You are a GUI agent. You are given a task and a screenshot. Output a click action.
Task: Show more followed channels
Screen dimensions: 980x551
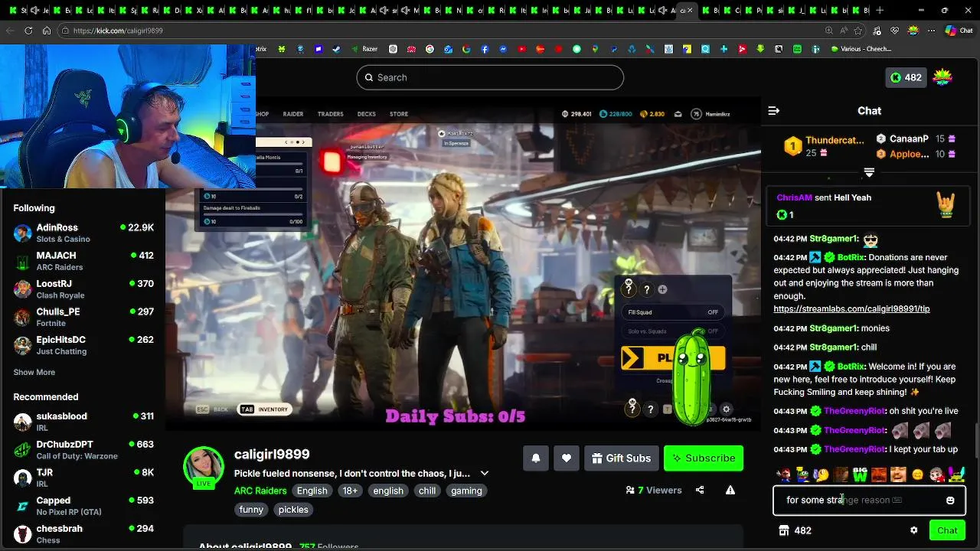(34, 373)
